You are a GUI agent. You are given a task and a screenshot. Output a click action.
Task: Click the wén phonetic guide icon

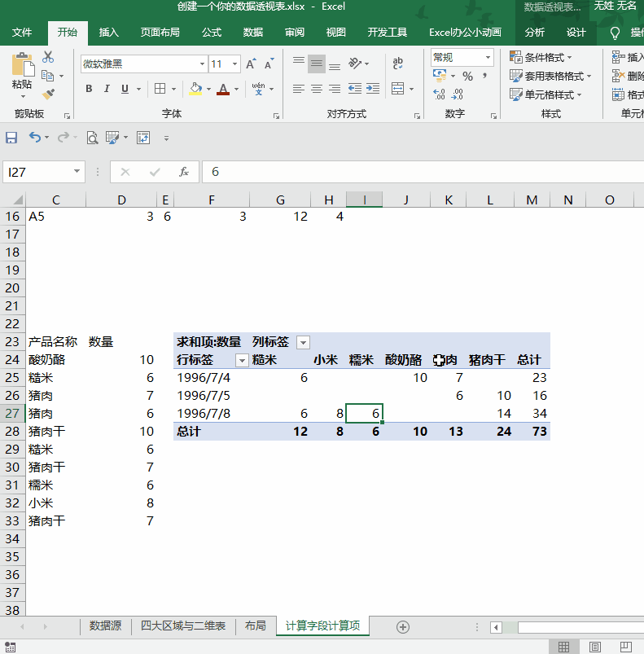coord(258,89)
